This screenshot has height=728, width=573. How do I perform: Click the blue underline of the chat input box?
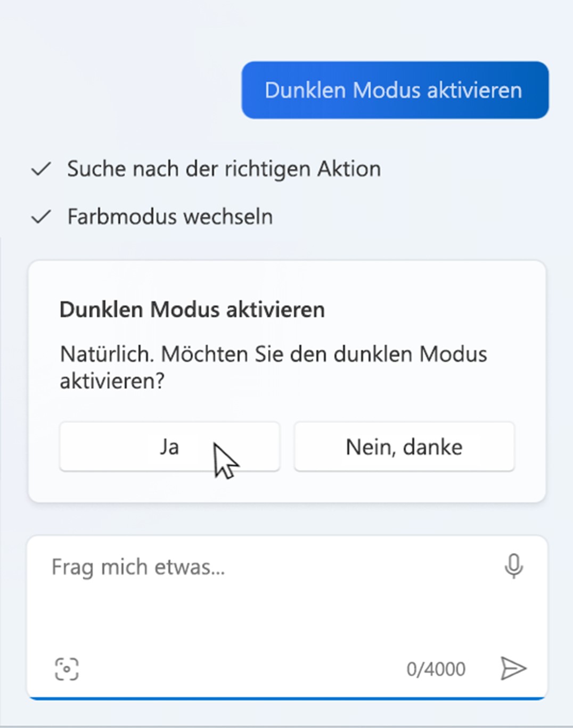[x=288, y=698]
